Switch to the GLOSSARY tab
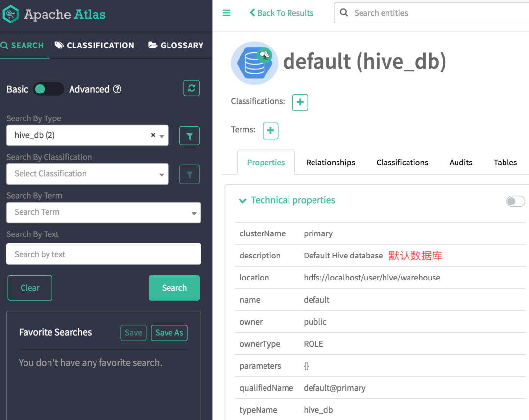 [176, 46]
